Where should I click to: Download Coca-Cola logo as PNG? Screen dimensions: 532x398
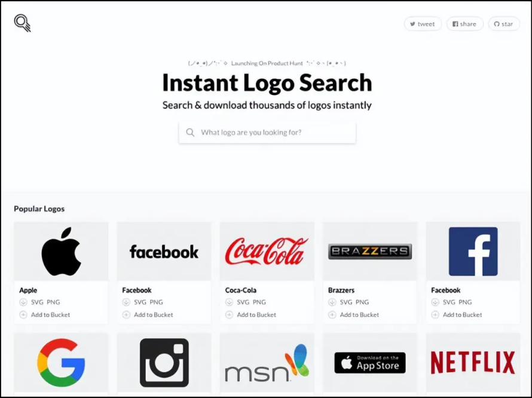pos(259,302)
